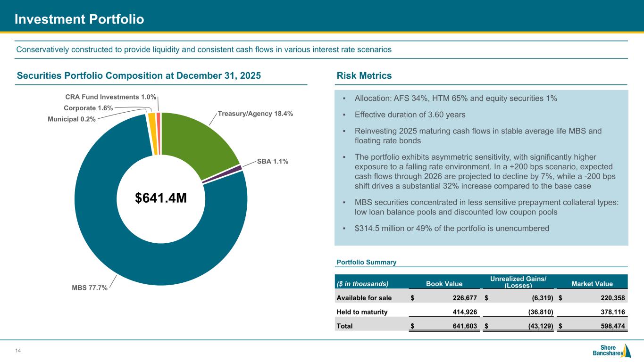Click the Corporate 1.6% chart label
The image size is (644, 362).
(x=88, y=108)
